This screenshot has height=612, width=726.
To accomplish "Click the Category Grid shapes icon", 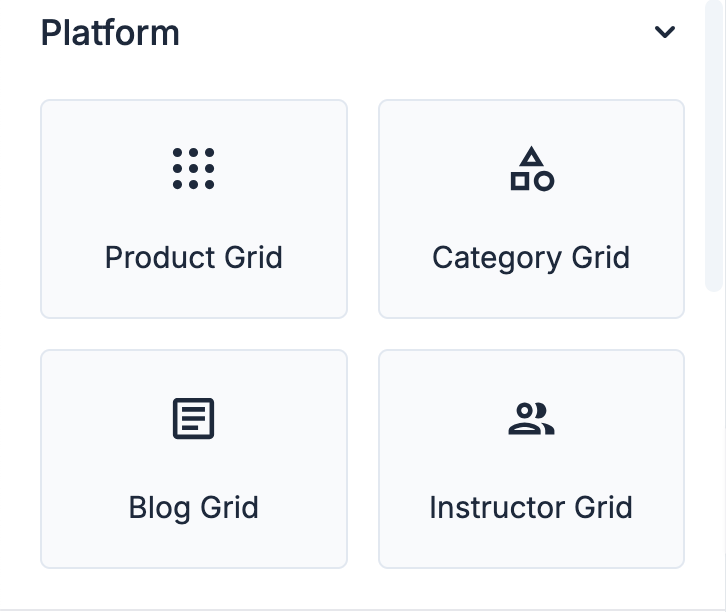I will pos(531,169).
